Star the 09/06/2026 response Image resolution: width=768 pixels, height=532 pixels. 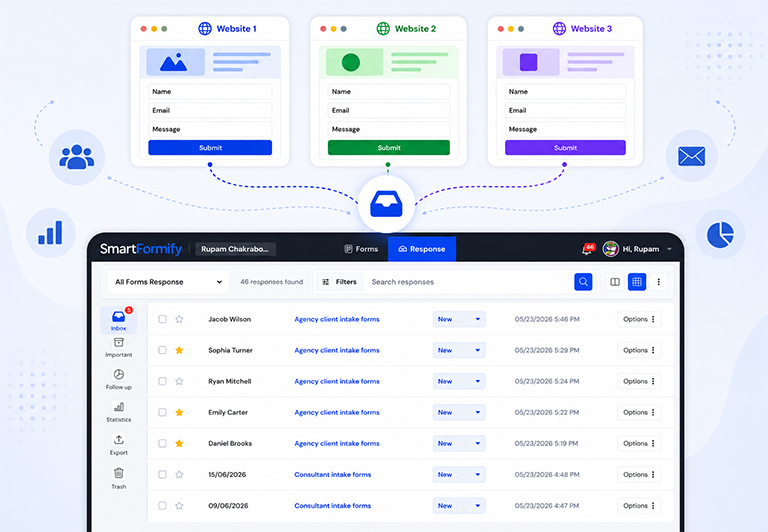(179, 506)
